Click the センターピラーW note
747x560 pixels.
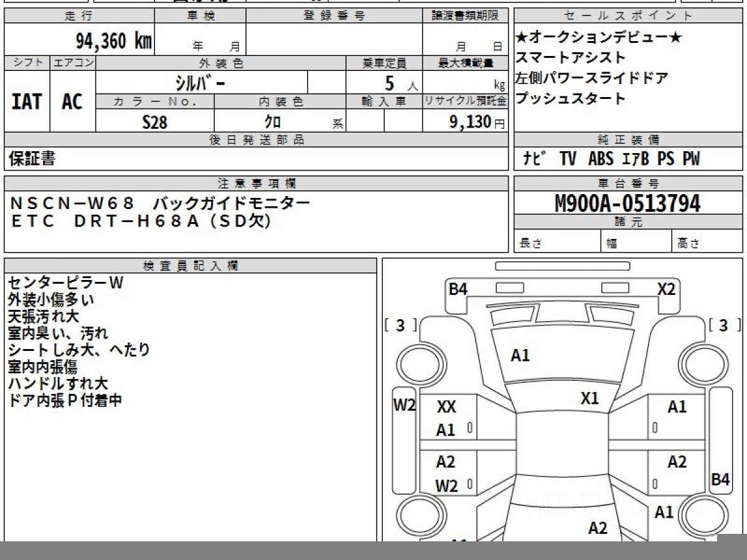[66, 282]
